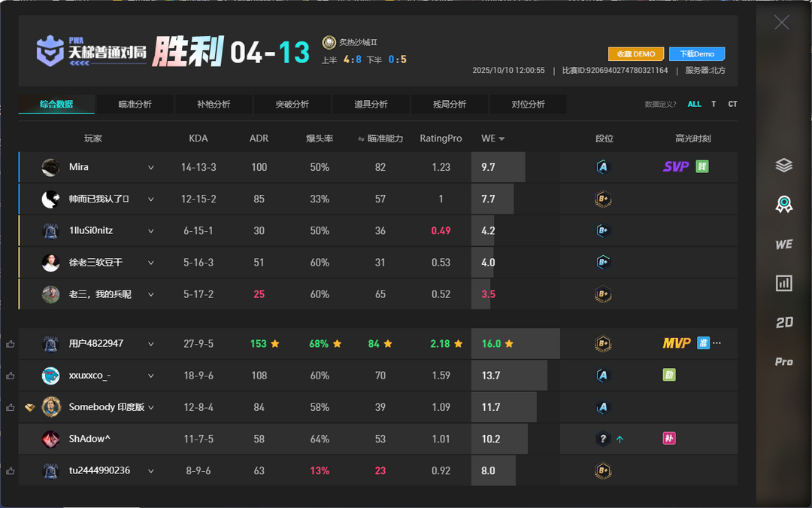Expand xxuxxco_- player row chevron
This screenshot has width=812, height=508.
pos(151,376)
